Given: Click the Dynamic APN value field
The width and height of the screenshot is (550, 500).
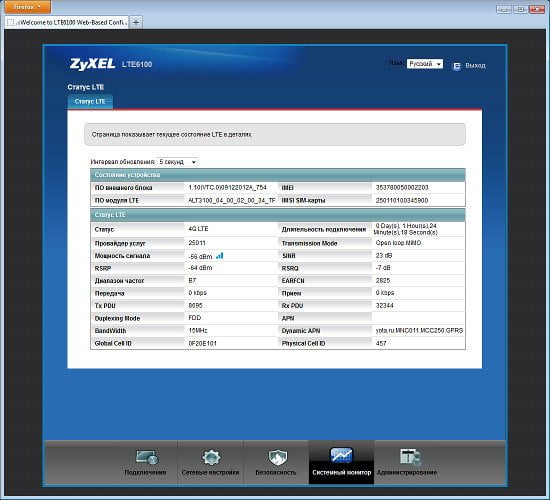Looking at the screenshot, I should [419, 331].
